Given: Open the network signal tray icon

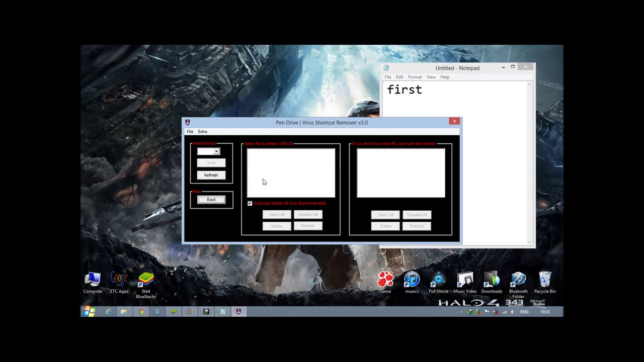Looking at the screenshot, I should click(504, 312).
